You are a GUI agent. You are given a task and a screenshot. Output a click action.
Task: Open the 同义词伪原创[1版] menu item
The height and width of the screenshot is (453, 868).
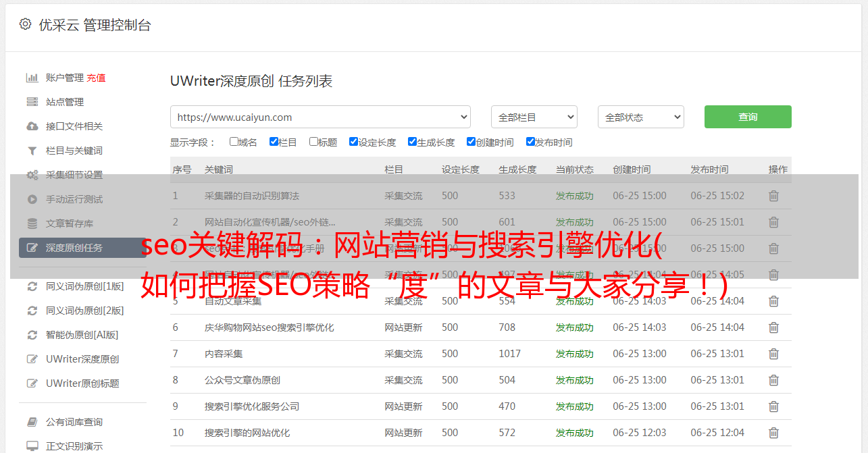coord(84,286)
